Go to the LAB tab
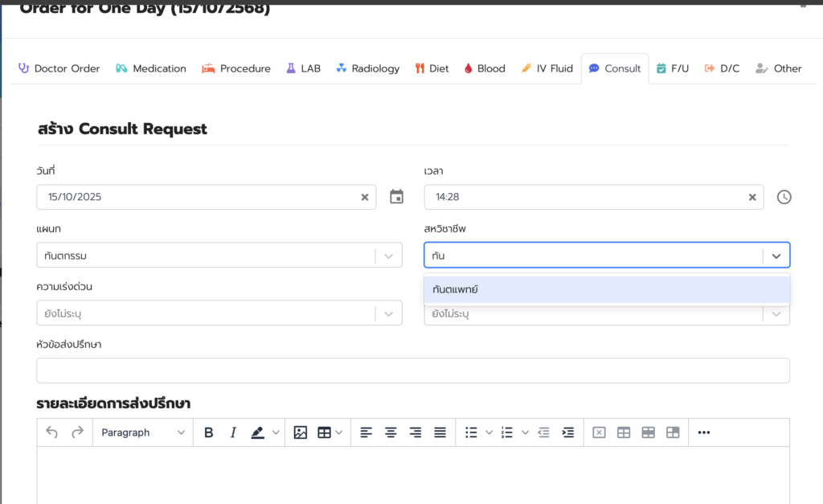This screenshot has height=504, width=823. pyautogui.click(x=303, y=68)
